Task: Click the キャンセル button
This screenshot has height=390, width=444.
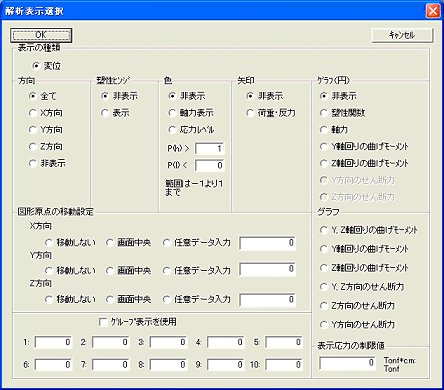Action: 402,35
